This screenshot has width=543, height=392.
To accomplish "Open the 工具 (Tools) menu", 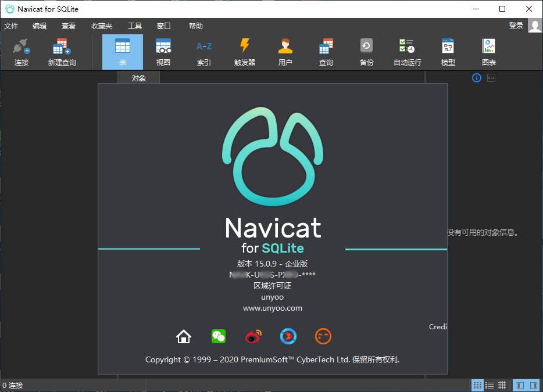I will point(135,26).
